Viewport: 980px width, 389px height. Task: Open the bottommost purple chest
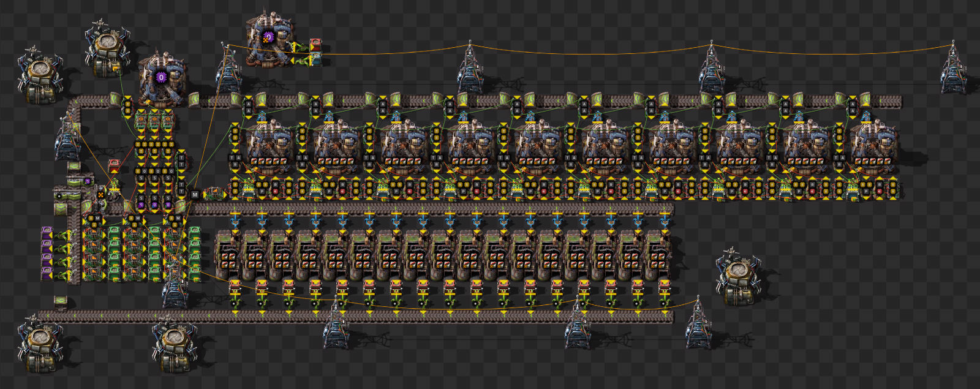pos(47,274)
